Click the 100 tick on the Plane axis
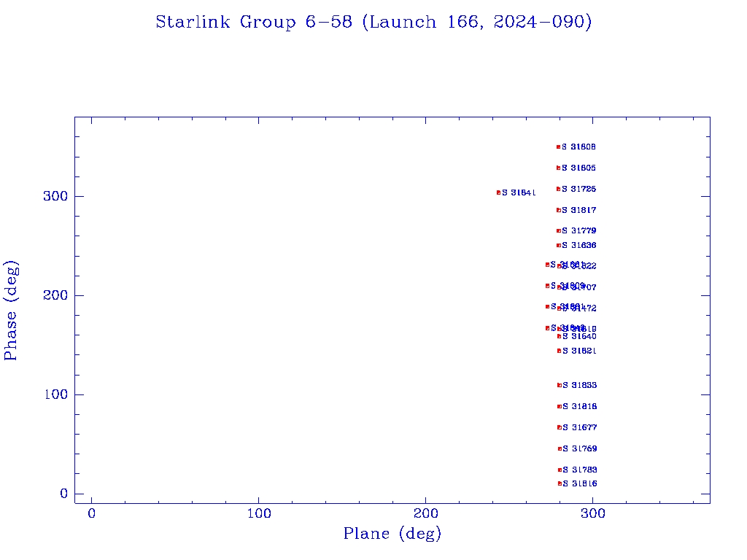 [259, 513]
